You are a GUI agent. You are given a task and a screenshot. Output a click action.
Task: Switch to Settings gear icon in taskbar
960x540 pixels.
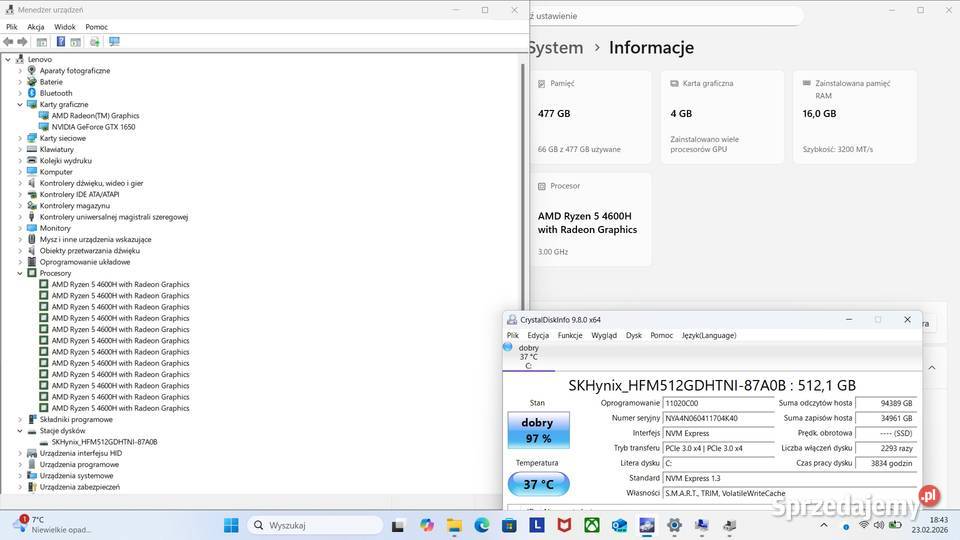[x=675, y=525]
